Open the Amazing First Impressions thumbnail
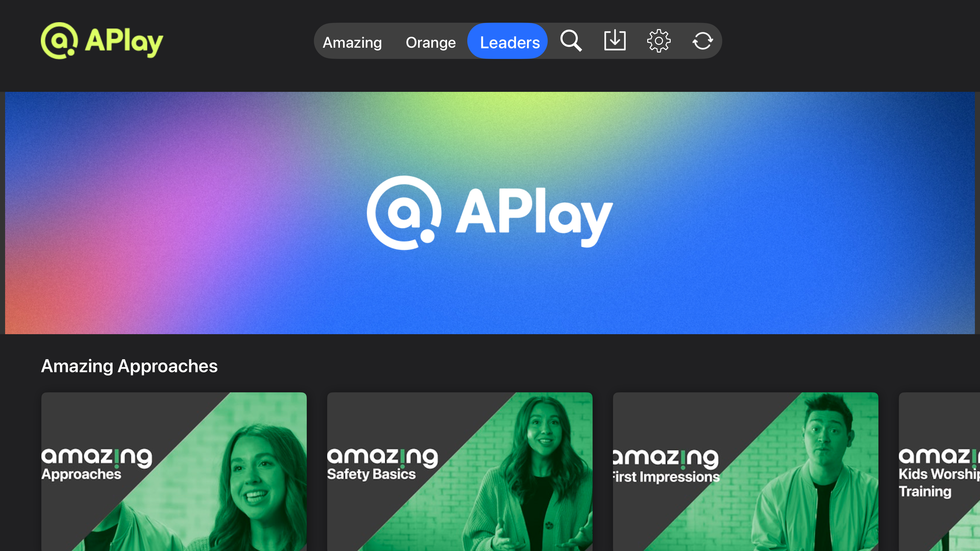Image resolution: width=980 pixels, height=551 pixels. click(x=745, y=471)
